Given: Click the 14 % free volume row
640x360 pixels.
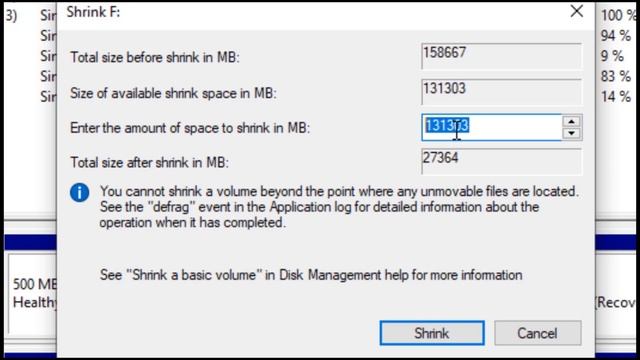Looking at the screenshot, I should click(x=616, y=97).
